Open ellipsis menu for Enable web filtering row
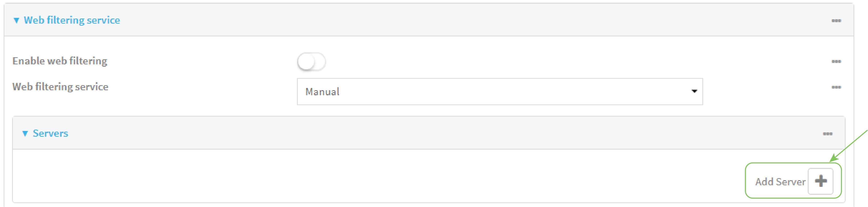868x207 pixels. [x=836, y=61]
